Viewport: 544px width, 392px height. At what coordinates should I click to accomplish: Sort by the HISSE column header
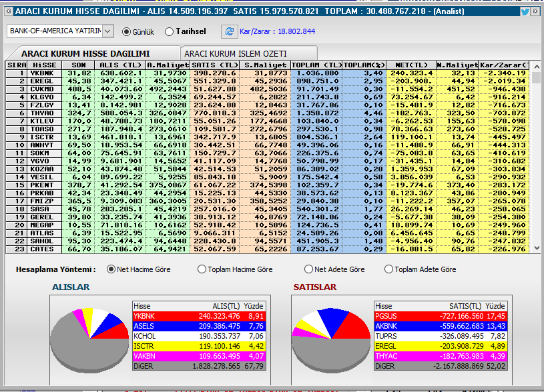click(x=45, y=65)
